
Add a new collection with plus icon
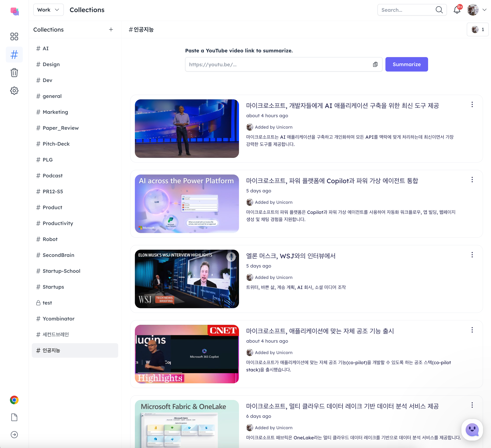(x=111, y=29)
